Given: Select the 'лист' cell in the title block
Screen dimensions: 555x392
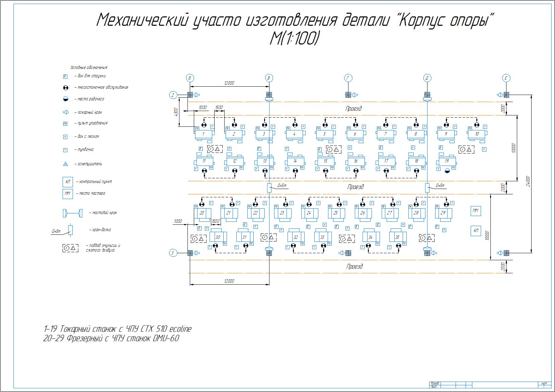Looking at the screenshot, I should pyautogui.click(x=544, y=383).
